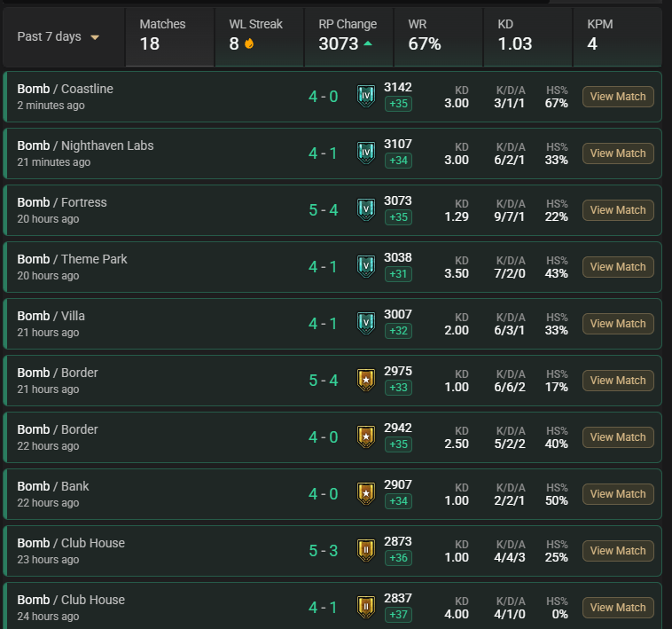The width and height of the screenshot is (672, 629).
Task: Click the 3142 rank points value
Action: 398,88
